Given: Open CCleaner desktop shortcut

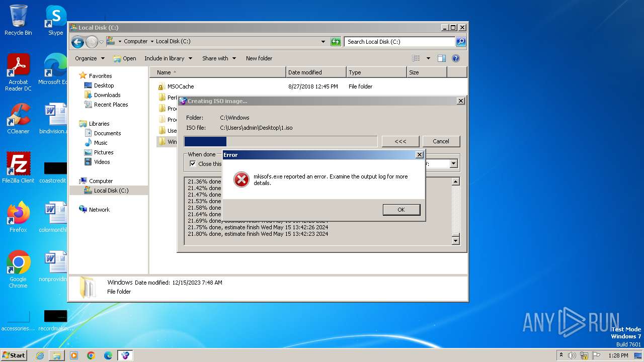Looking at the screenshot, I should [18, 119].
